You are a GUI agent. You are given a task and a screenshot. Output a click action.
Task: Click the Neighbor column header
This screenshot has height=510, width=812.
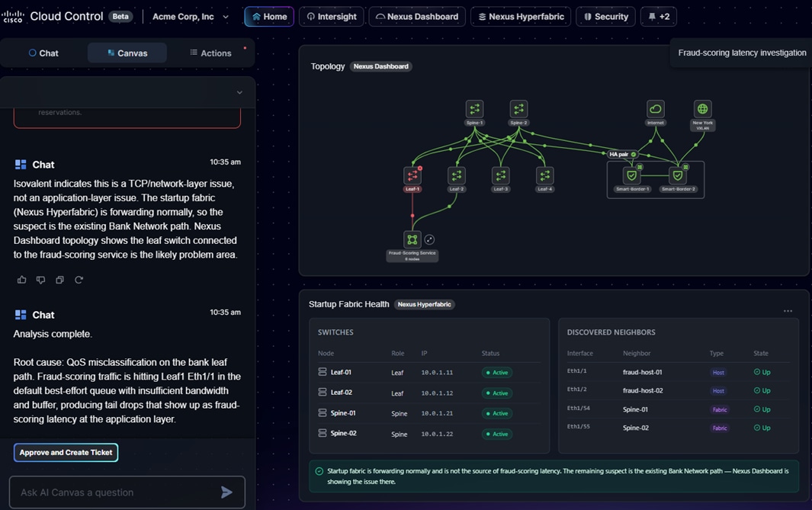637,353
